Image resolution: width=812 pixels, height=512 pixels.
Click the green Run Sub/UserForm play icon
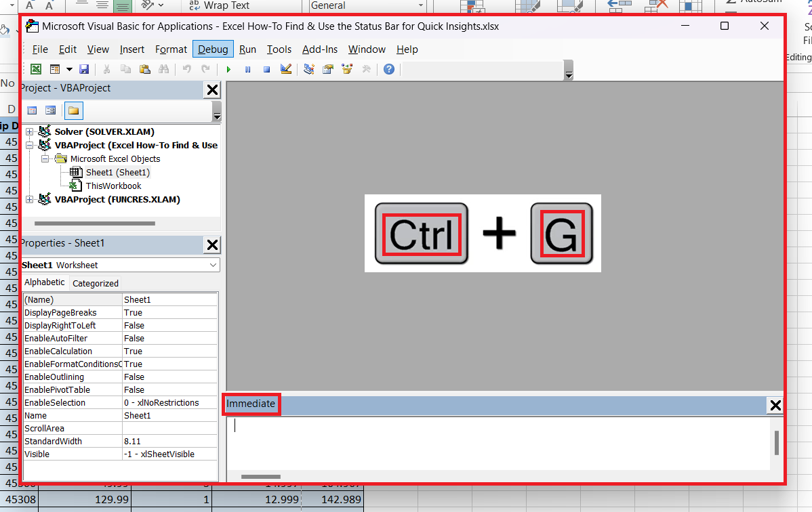[x=228, y=69]
